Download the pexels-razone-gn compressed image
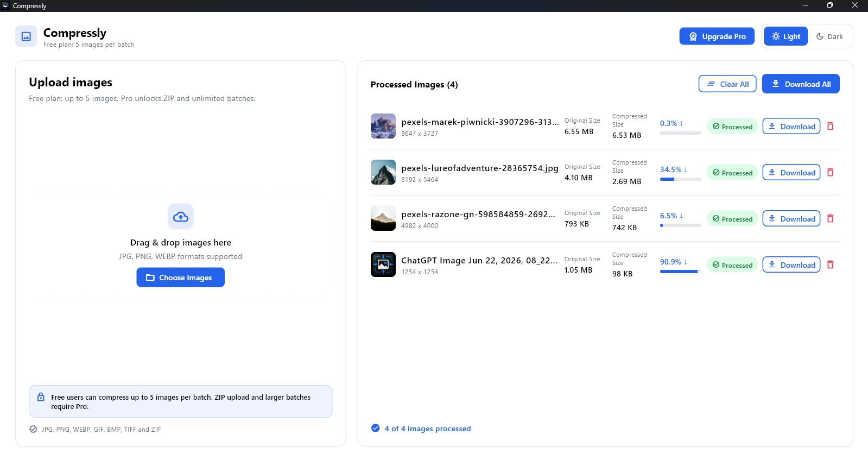This screenshot has width=868, height=460. (x=791, y=218)
